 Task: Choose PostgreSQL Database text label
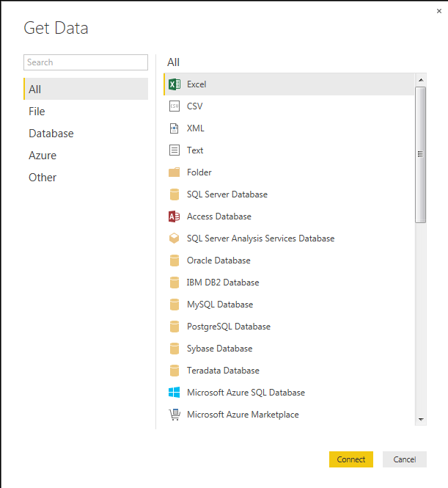coord(229,327)
